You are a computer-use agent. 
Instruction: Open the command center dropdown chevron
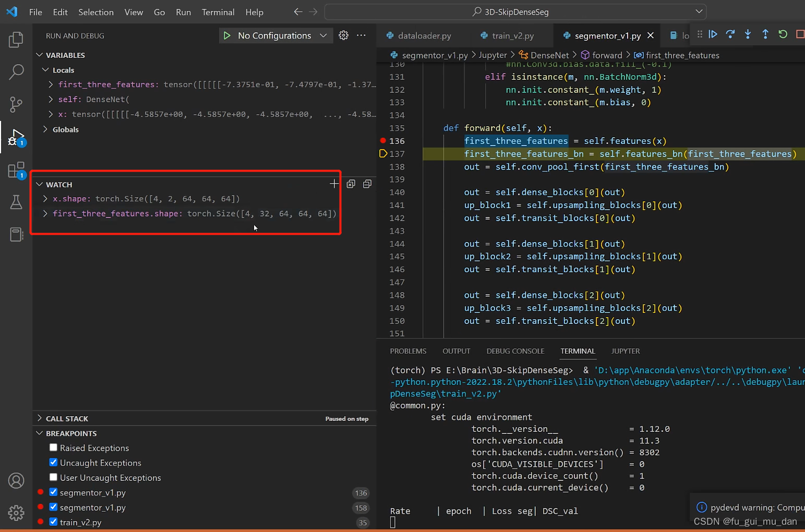pyautogui.click(x=699, y=11)
